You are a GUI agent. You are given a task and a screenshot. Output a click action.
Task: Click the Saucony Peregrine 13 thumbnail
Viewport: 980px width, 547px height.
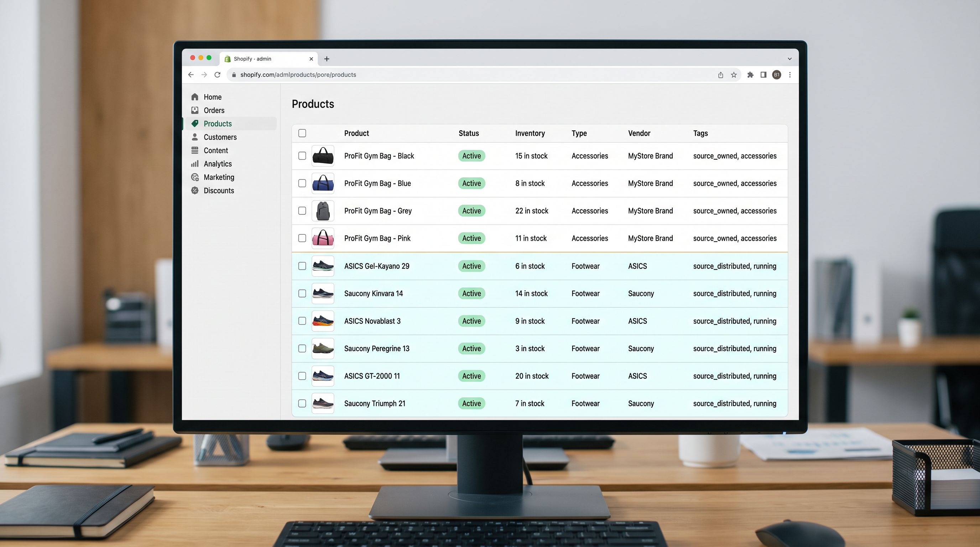click(323, 348)
